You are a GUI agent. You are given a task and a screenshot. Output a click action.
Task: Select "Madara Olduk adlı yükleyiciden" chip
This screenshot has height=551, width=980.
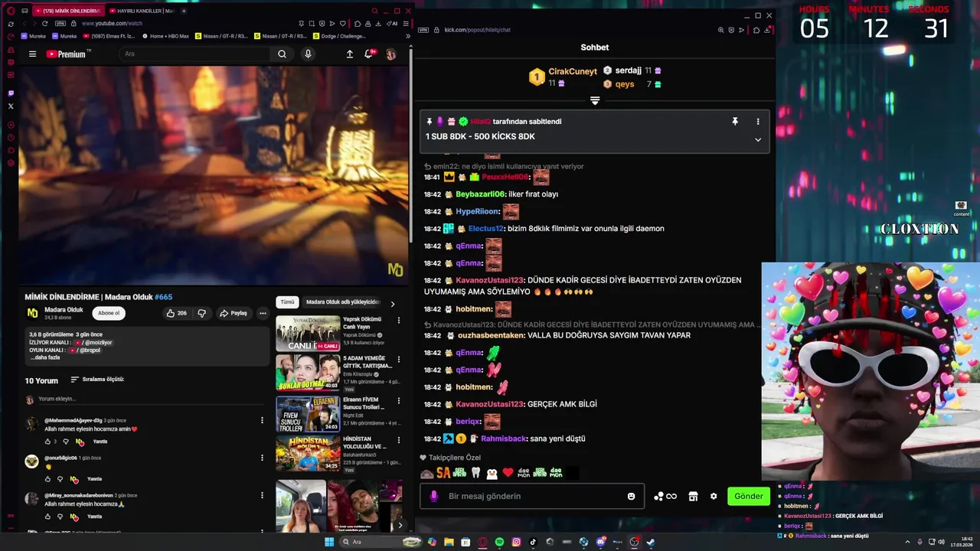coord(343,302)
